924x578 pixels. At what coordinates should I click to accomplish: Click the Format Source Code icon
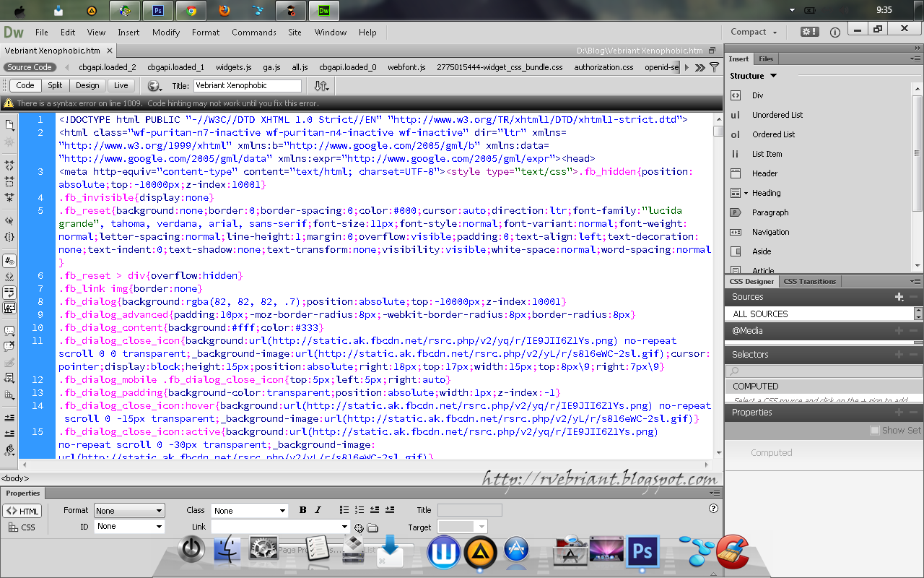point(9,450)
